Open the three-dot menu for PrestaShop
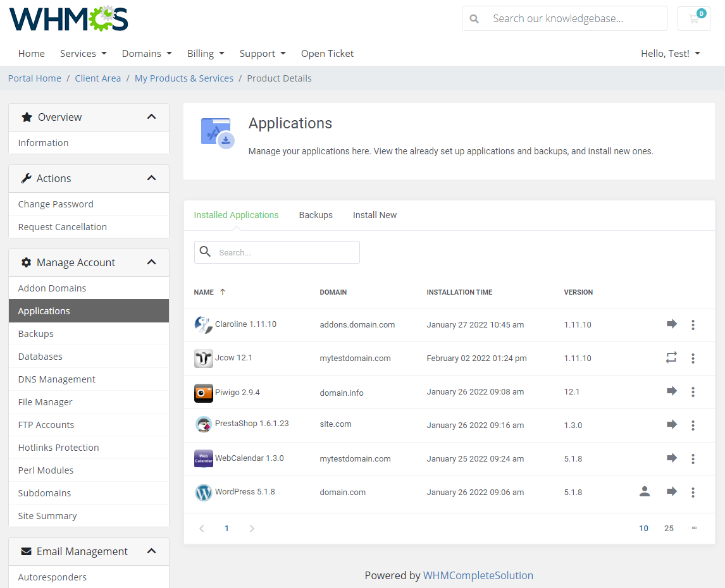The height and width of the screenshot is (588, 725). [x=693, y=426]
